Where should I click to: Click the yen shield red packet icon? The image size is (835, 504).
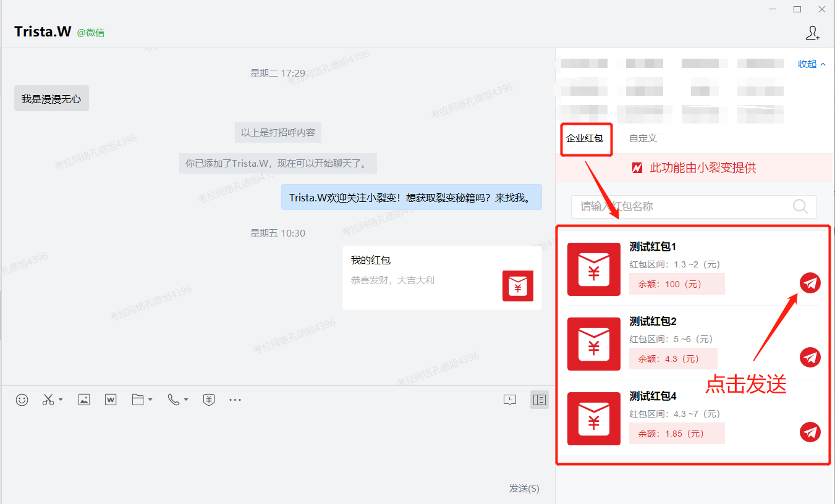click(x=209, y=400)
